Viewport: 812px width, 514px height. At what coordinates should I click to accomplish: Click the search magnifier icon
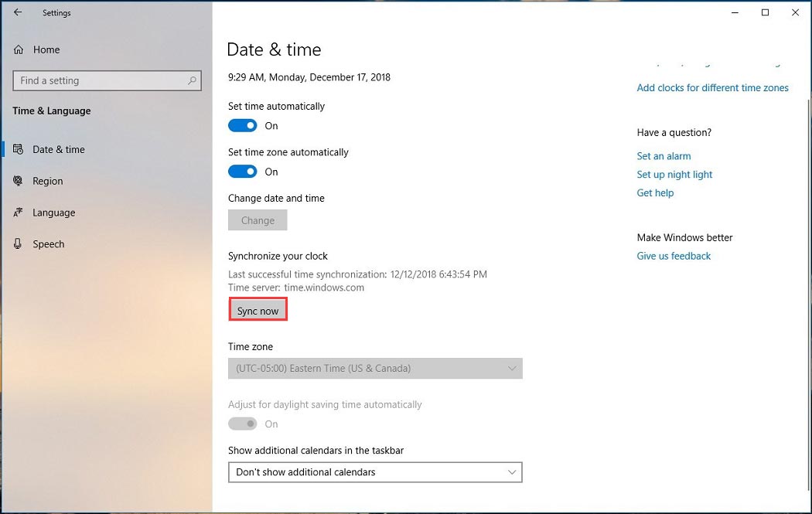[193, 80]
